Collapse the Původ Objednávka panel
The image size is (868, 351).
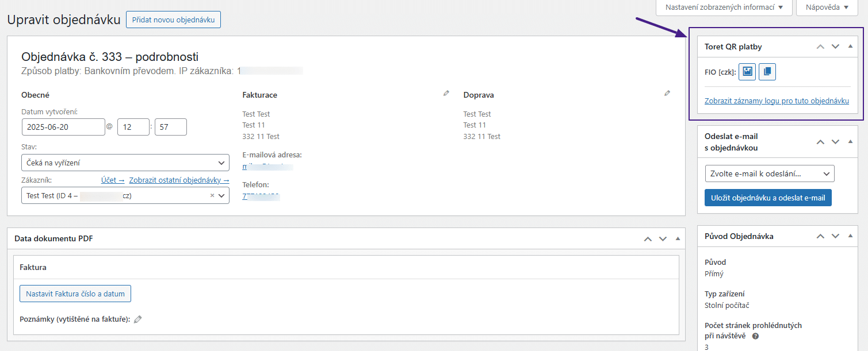click(850, 236)
